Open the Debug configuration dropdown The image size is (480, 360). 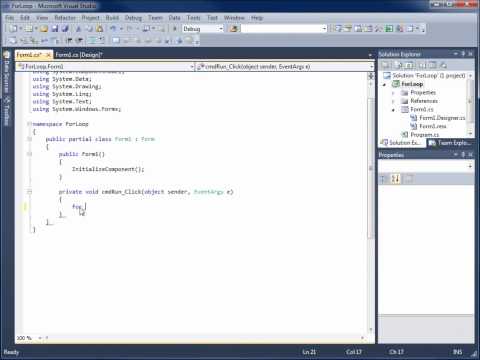click(x=221, y=29)
